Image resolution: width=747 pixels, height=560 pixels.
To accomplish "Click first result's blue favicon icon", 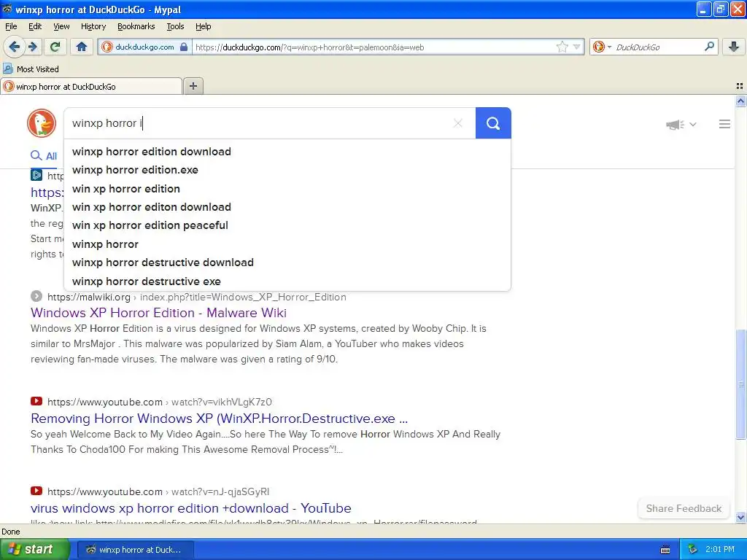I will (x=36, y=175).
